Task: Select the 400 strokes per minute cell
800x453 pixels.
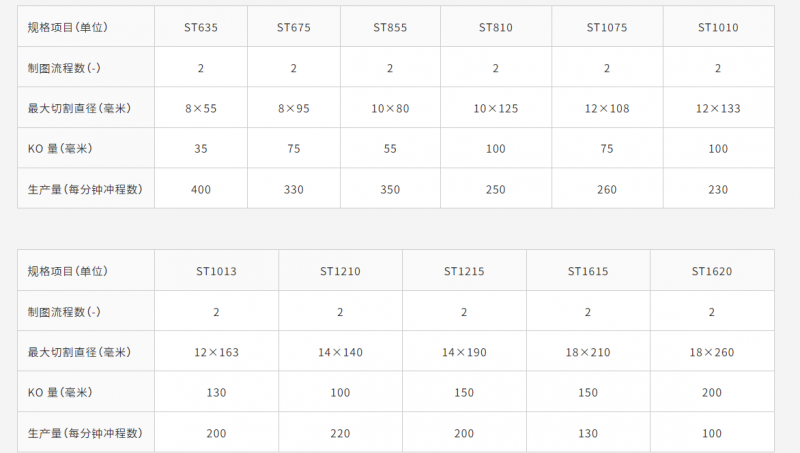Action: click(201, 189)
